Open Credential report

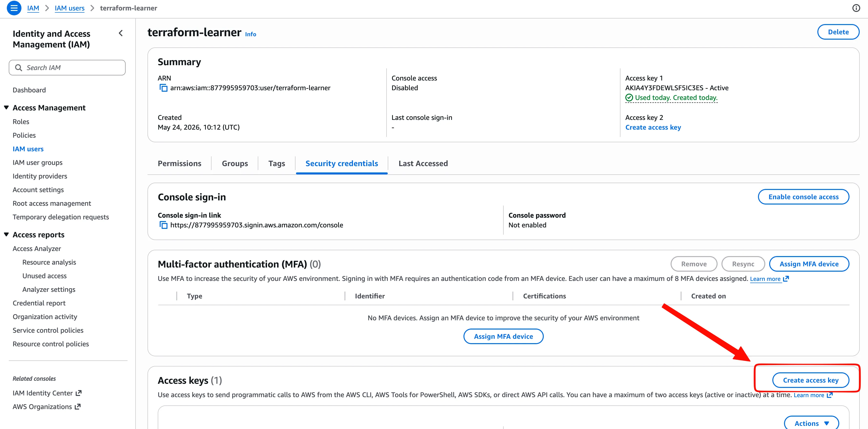point(39,303)
